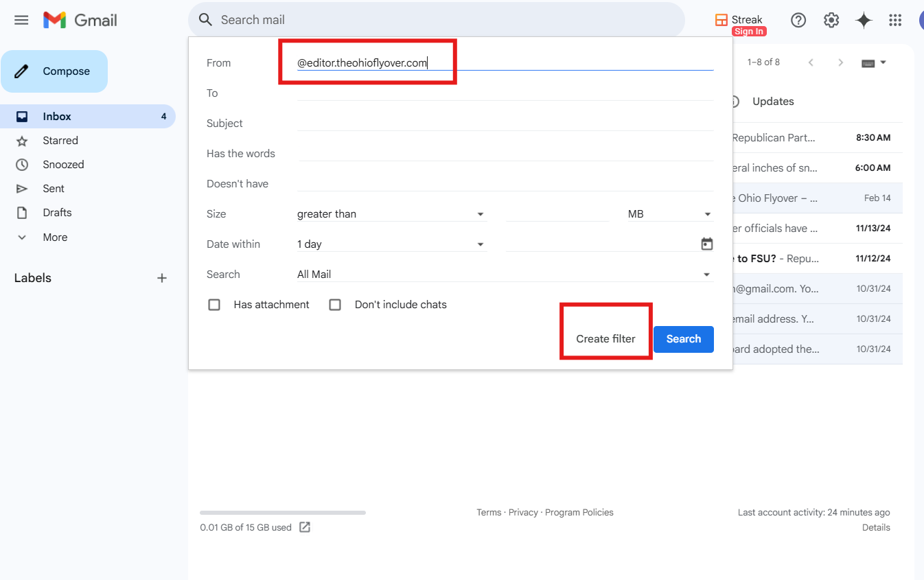The height and width of the screenshot is (580, 924).
Task: Open the calendar date picker icon
Action: tap(707, 244)
